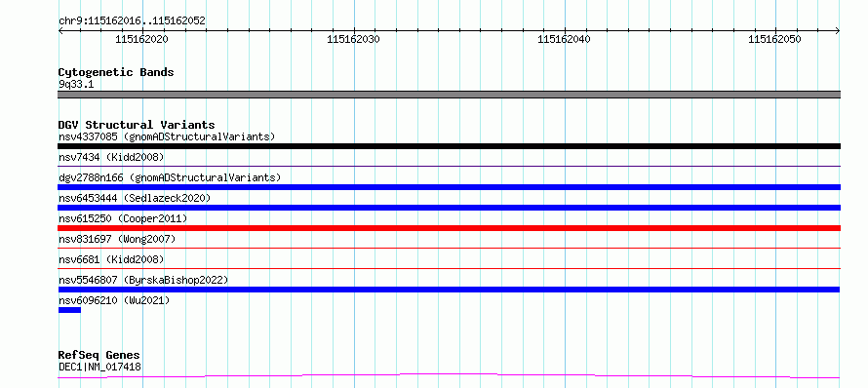Click nsv4337085 (gnomADStructuralVariants) label
This screenshot has height=388, width=868.
pyautogui.click(x=167, y=136)
